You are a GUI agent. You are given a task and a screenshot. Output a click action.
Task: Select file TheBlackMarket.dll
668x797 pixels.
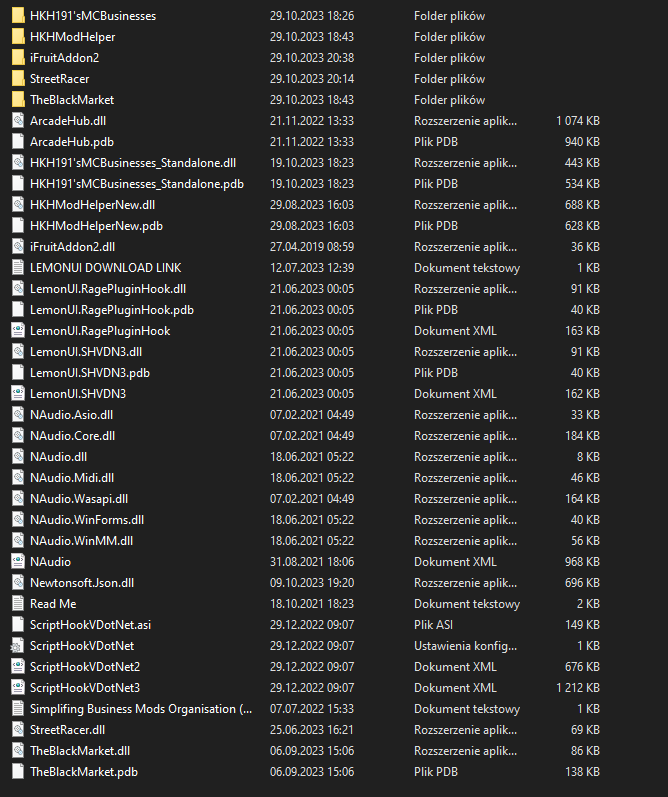click(80, 751)
